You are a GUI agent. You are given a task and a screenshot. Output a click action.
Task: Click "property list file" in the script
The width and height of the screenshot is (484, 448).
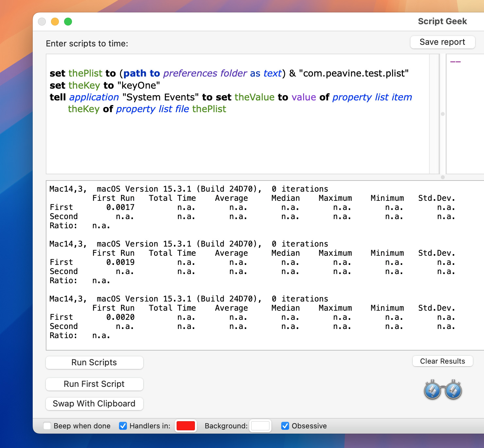click(153, 109)
